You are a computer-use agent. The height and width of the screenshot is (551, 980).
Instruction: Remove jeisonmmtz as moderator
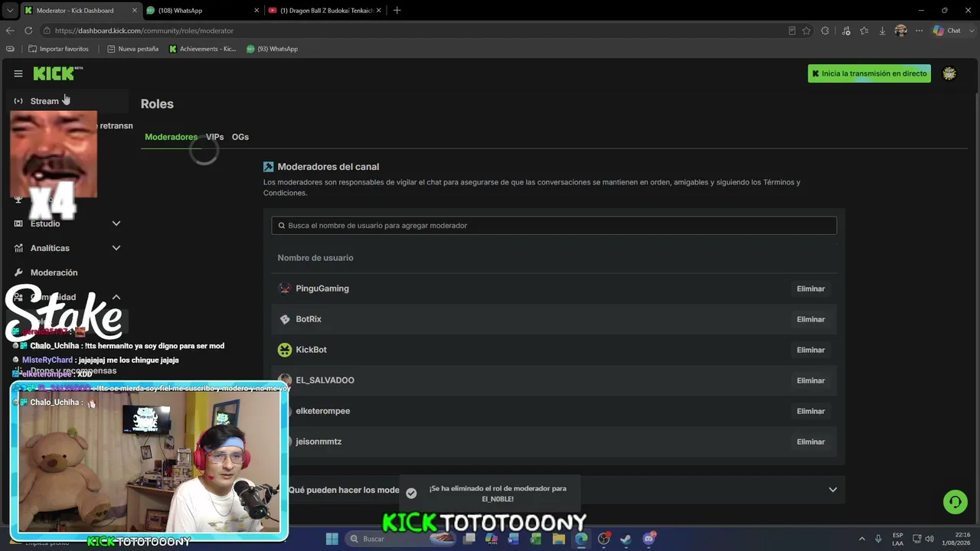pos(811,442)
